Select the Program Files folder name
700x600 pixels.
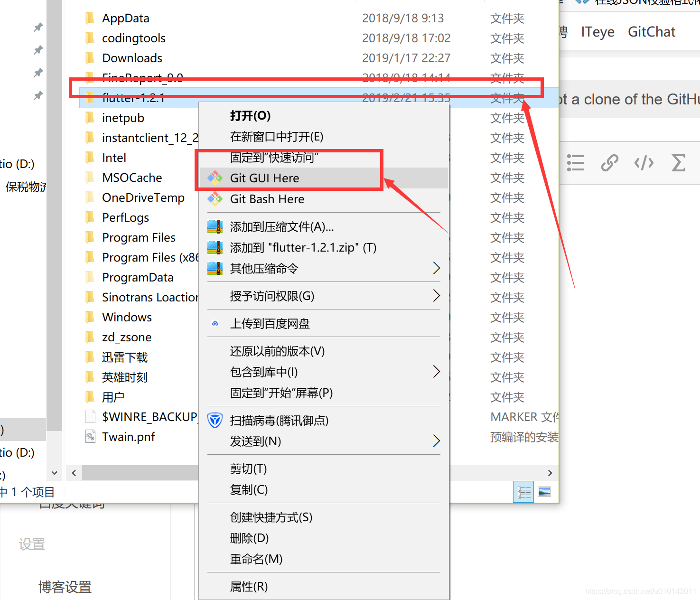pyautogui.click(x=139, y=237)
